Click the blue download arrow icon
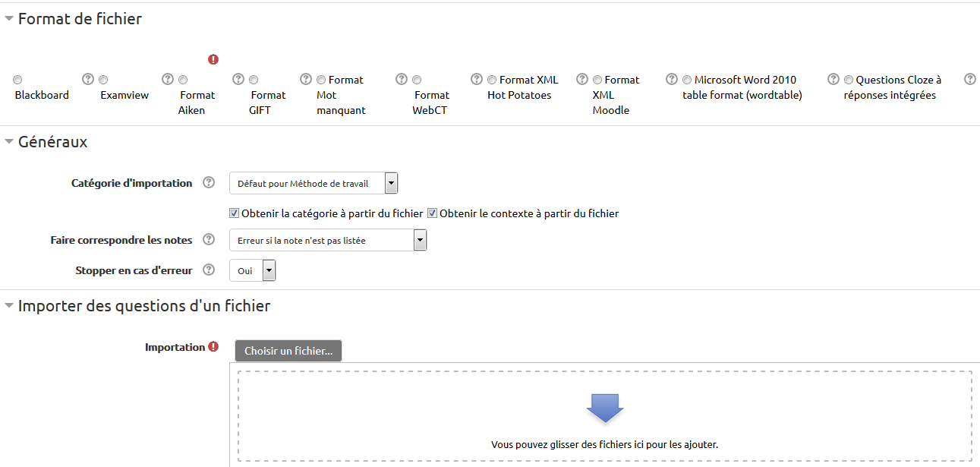The height and width of the screenshot is (467, 980). point(605,408)
